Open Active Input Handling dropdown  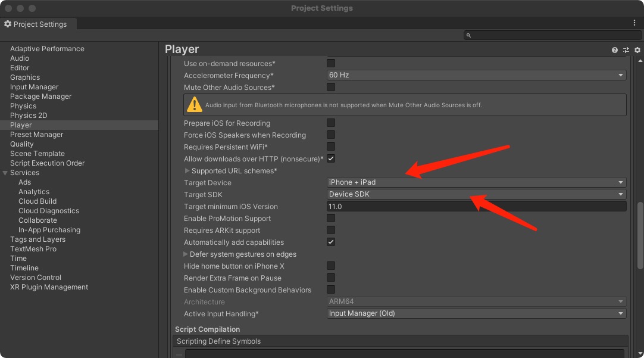point(476,313)
